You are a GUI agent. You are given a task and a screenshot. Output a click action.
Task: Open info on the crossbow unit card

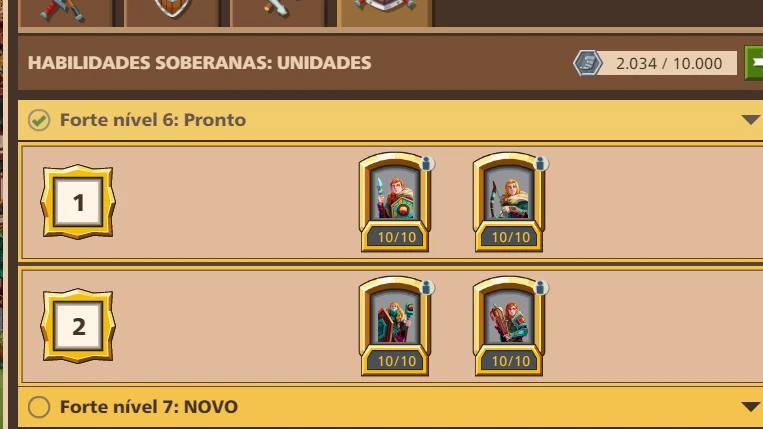coord(541,287)
